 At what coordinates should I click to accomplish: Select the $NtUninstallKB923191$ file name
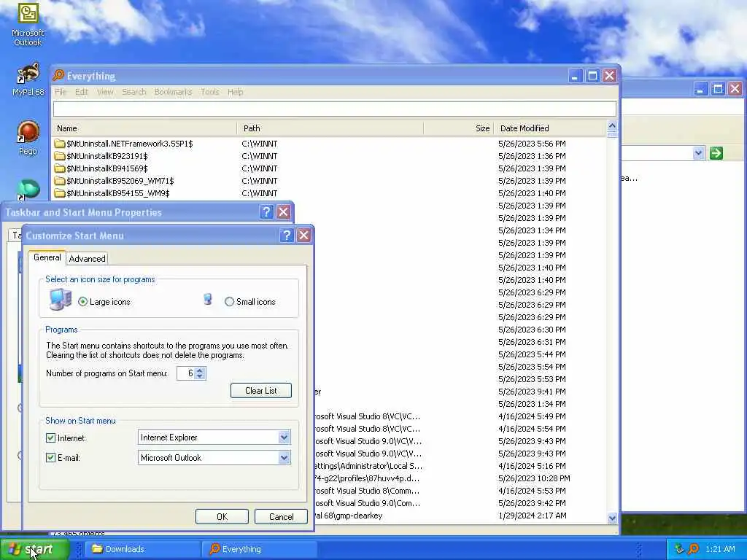click(107, 156)
